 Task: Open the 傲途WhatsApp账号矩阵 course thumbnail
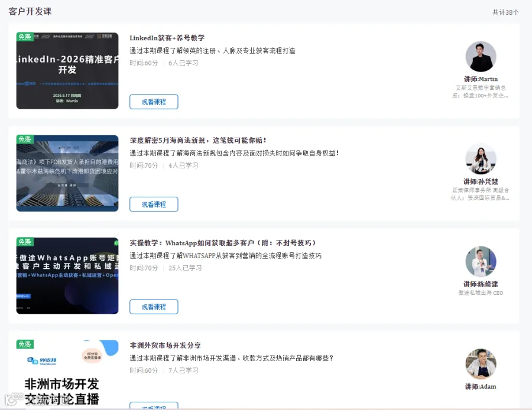click(x=67, y=276)
